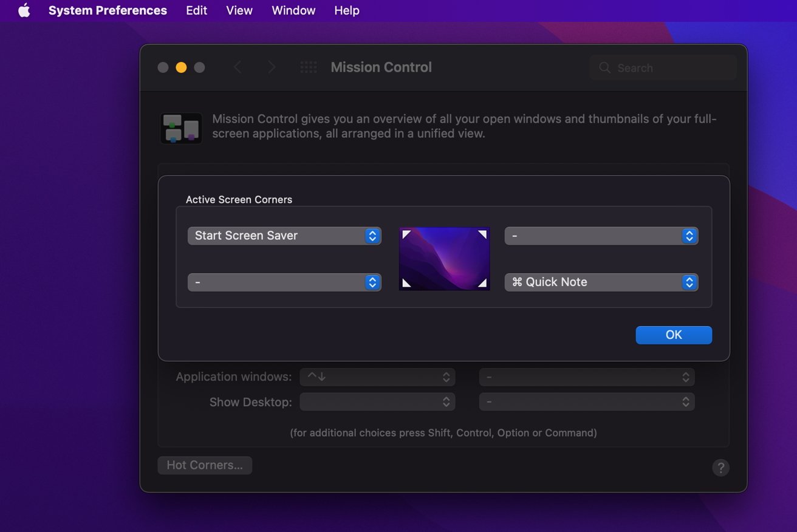Click the Hot Corners… button
Screen dimensions: 797x532
(205, 465)
